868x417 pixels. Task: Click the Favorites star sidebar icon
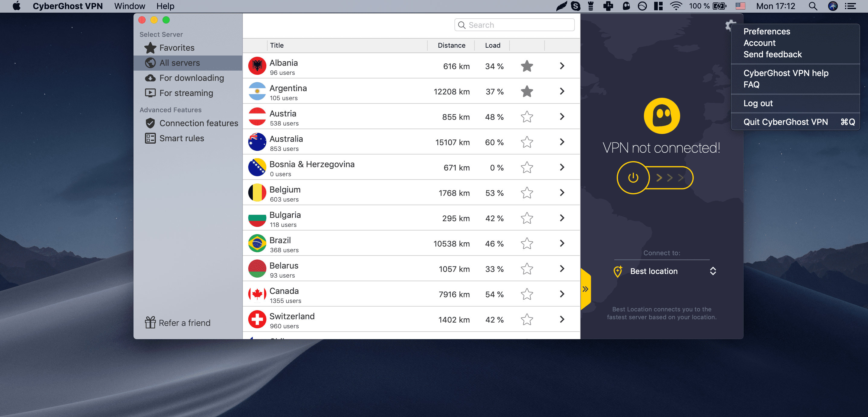tap(150, 48)
